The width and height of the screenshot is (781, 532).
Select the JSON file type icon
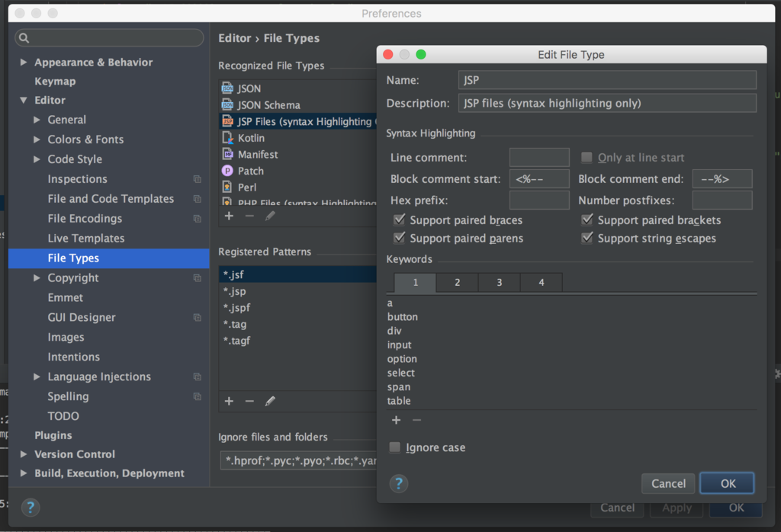click(229, 88)
